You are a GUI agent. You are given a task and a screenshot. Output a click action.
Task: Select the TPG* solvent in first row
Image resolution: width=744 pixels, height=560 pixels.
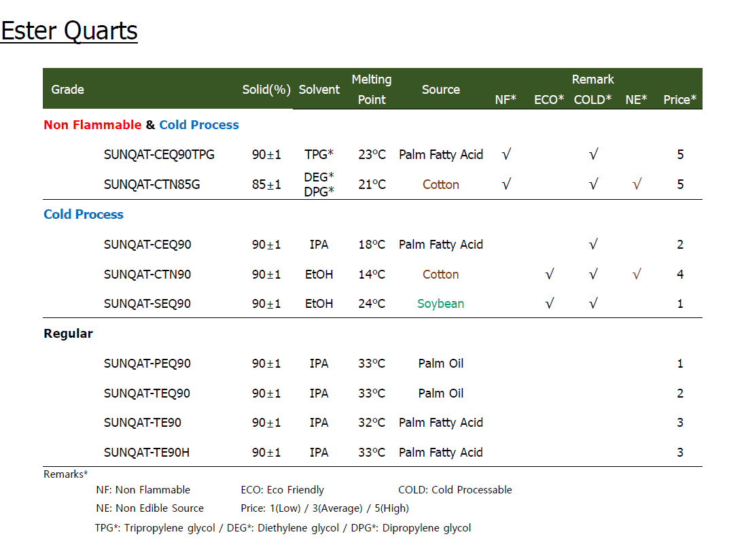point(319,155)
